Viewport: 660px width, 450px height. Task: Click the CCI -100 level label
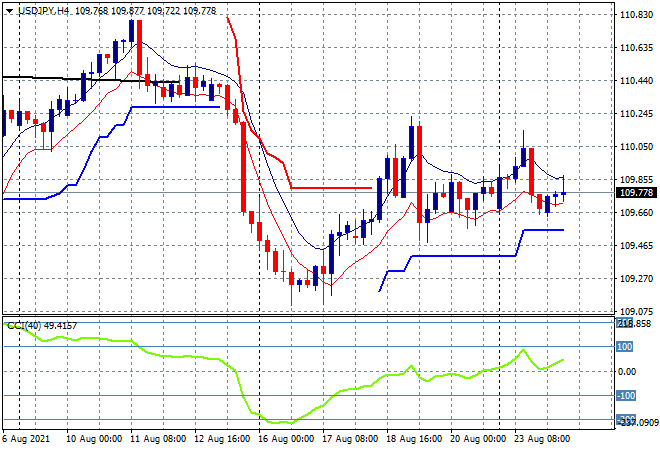[626, 396]
